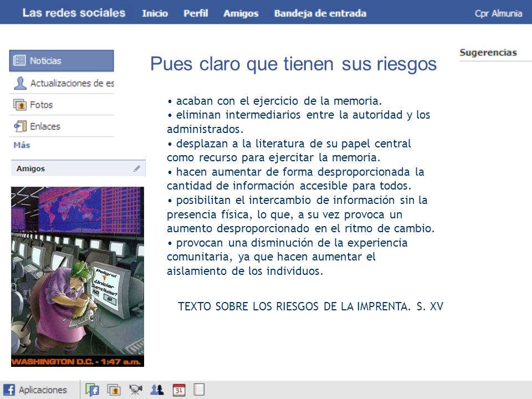Click the bullet starting 'desplazan a la literatura'
This screenshot has width=532, height=399.
289,150
